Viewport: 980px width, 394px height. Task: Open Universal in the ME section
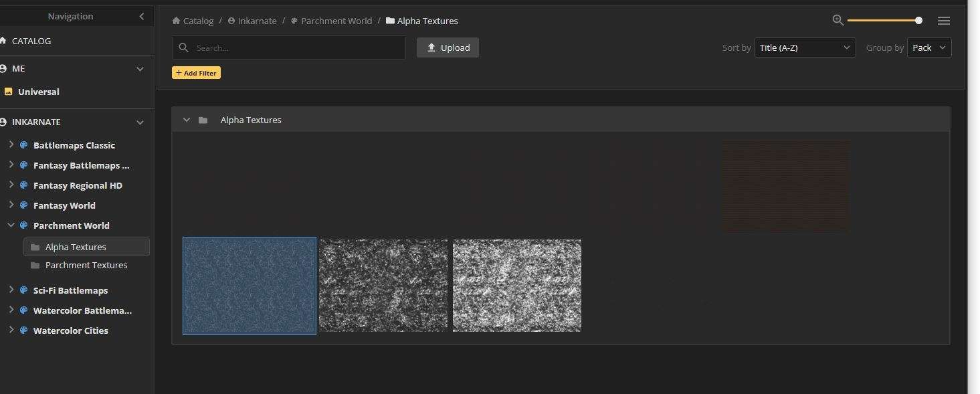[x=39, y=92]
